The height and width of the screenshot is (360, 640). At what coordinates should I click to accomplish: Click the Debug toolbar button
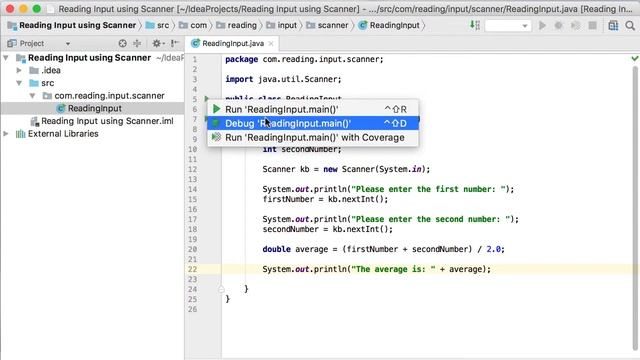[558, 25]
